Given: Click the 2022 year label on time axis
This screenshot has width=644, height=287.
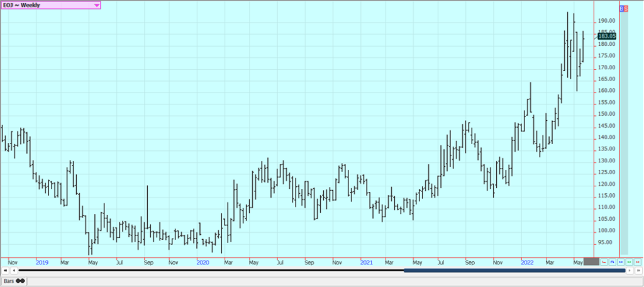Looking at the screenshot, I should click(x=527, y=262).
